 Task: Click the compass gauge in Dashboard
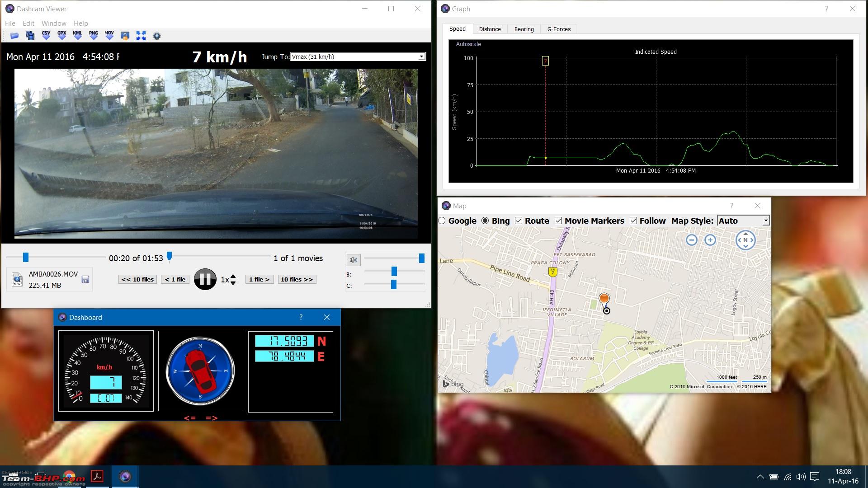[x=200, y=371]
